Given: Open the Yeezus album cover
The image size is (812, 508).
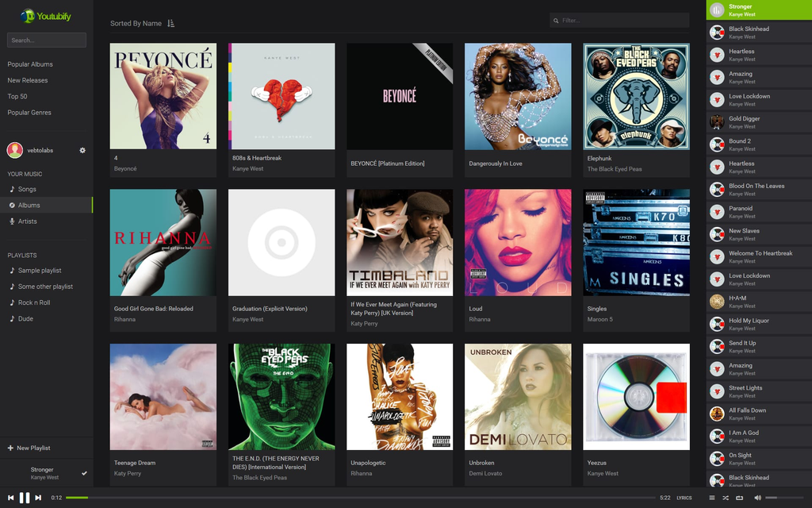Looking at the screenshot, I should tap(637, 397).
